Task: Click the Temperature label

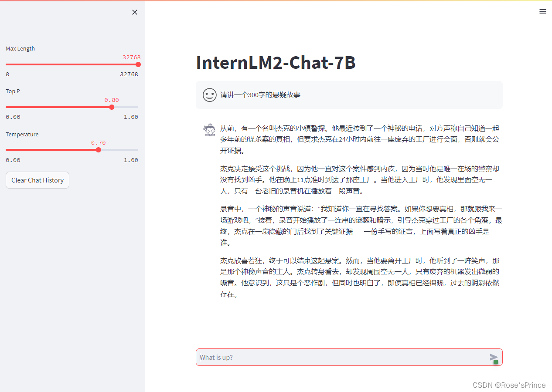Action: point(22,134)
